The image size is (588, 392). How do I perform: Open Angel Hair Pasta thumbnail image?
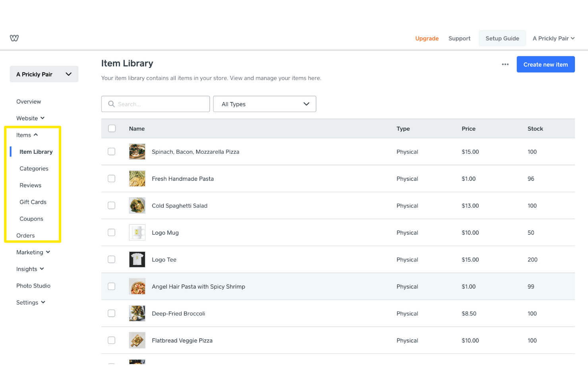click(137, 286)
